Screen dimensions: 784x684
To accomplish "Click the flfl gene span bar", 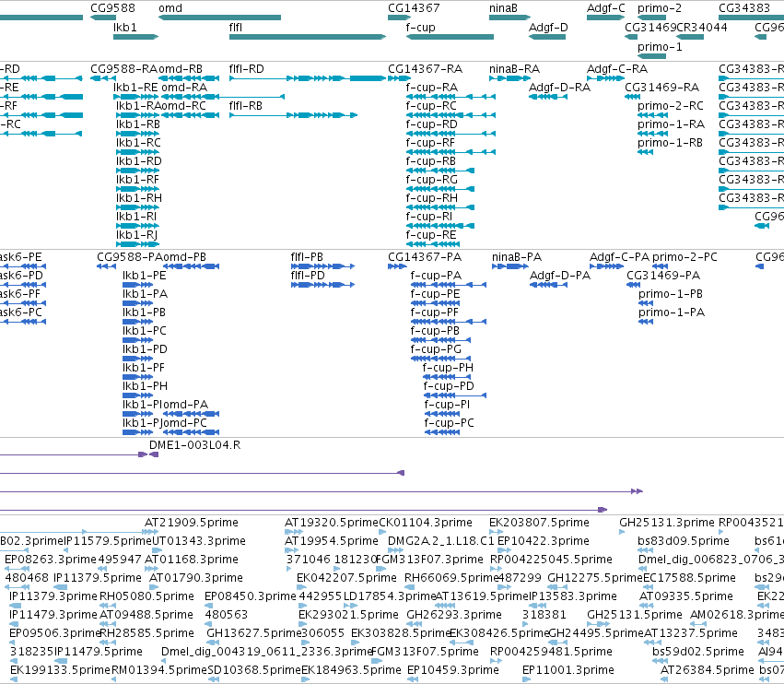I will (308, 37).
